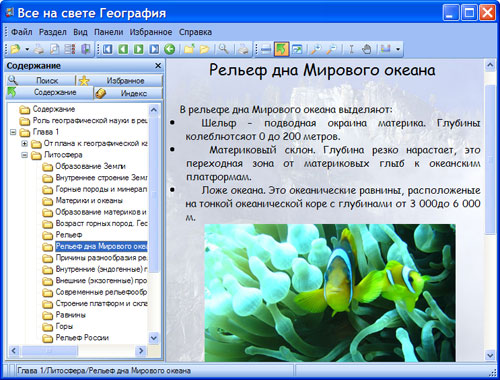Open the Горы topic in tree
Screen dimensions: 500x380
[64, 326]
